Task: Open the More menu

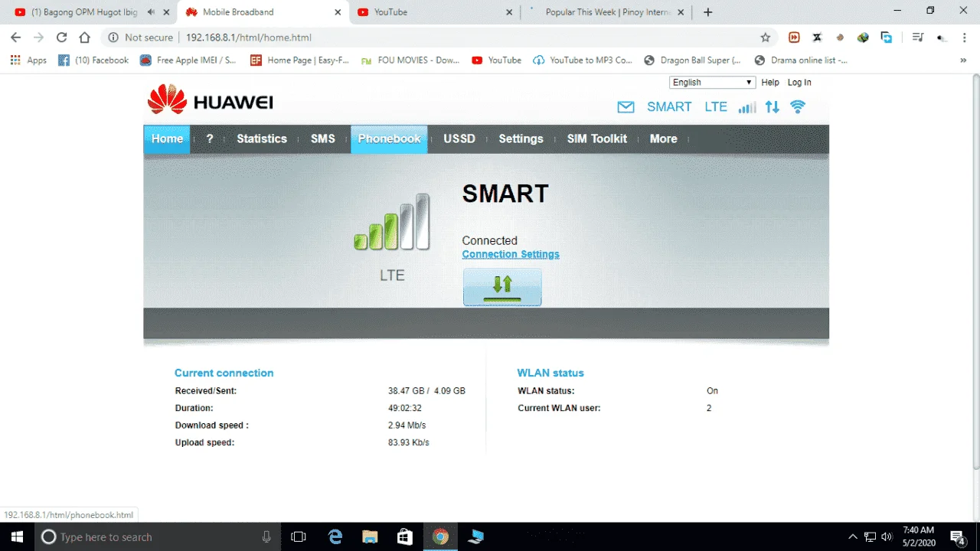Action: (x=664, y=139)
